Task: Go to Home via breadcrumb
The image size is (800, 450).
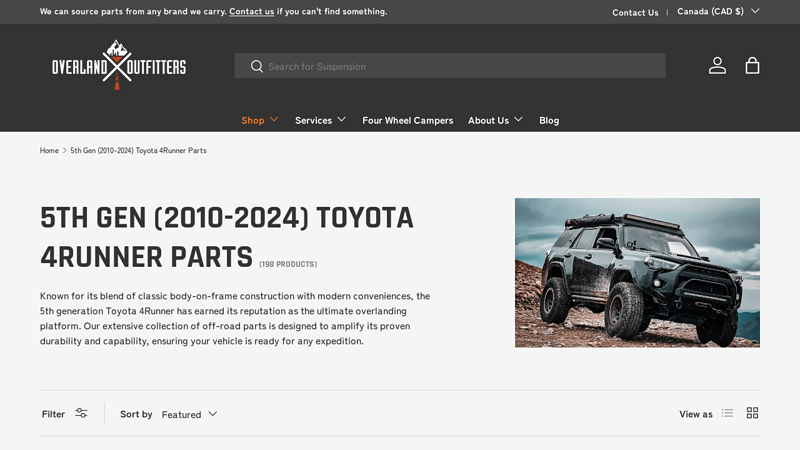Action: [49, 151]
